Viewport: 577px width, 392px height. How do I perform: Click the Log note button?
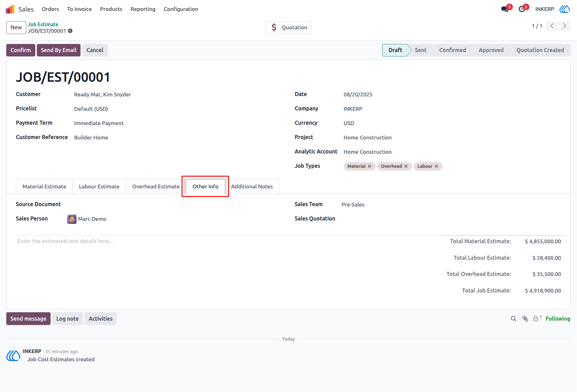click(67, 319)
